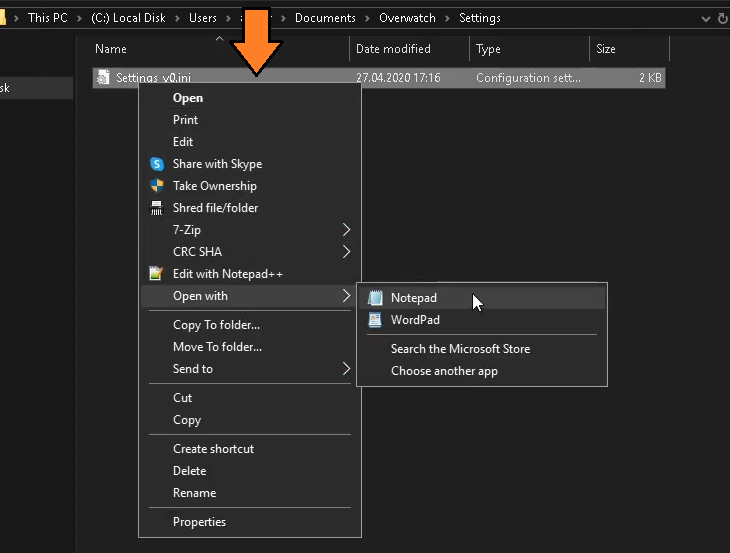Open the 7-Zip menu entry
This screenshot has width=730, height=553.
(x=250, y=229)
